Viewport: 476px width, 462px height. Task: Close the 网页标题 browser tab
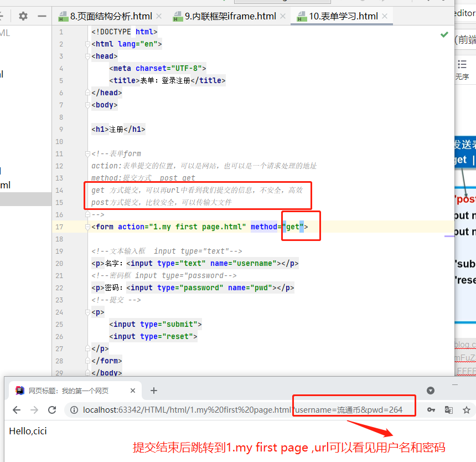133,391
